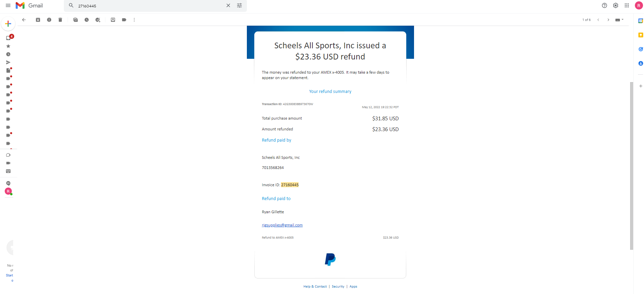Image resolution: width=644 pixels, height=294 pixels.
Task: Report this email as spam
Action: click(49, 20)
